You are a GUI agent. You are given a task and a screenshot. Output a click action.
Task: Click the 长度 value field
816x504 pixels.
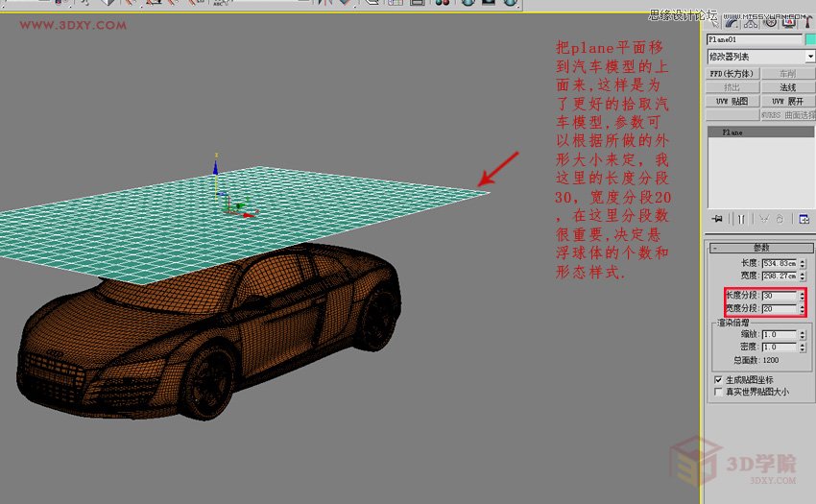coord(780,263)
